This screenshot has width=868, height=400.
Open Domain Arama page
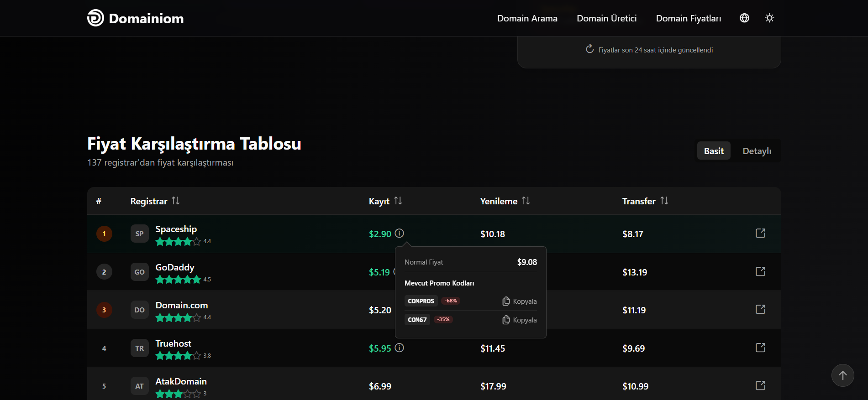(527, 18)
